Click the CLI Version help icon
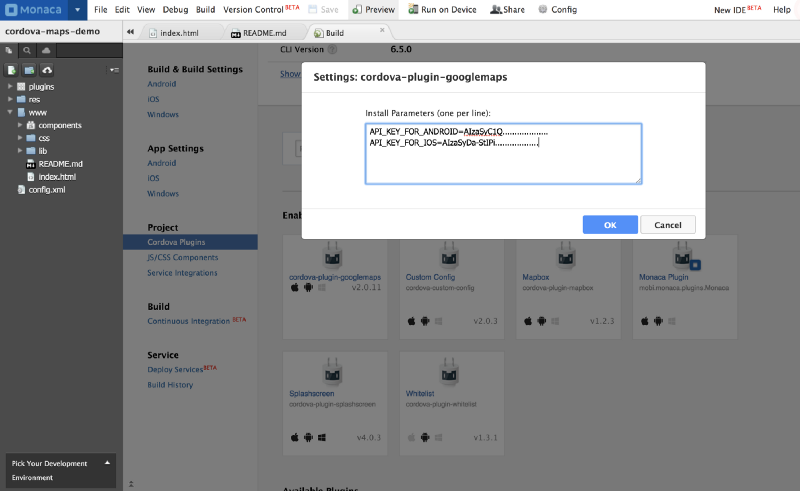The width and height of the screenshot is (800, 491). click(x=332, y=50)
